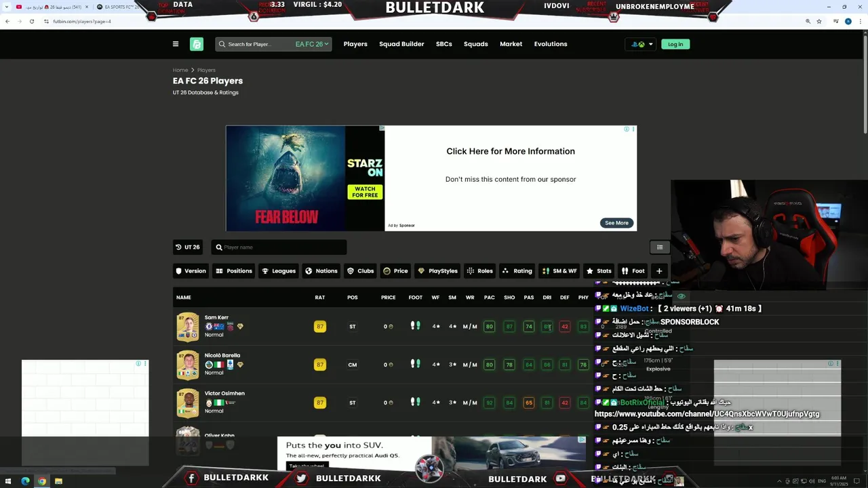
Task: Open the Stats star filter
Action: 599,271
